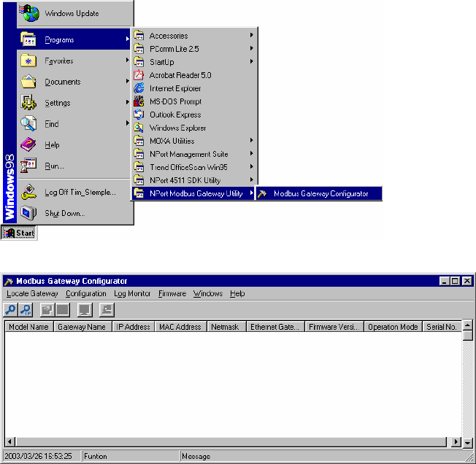Click the Windows Start button
Screen dimensions: 476x464
[19, 233]
